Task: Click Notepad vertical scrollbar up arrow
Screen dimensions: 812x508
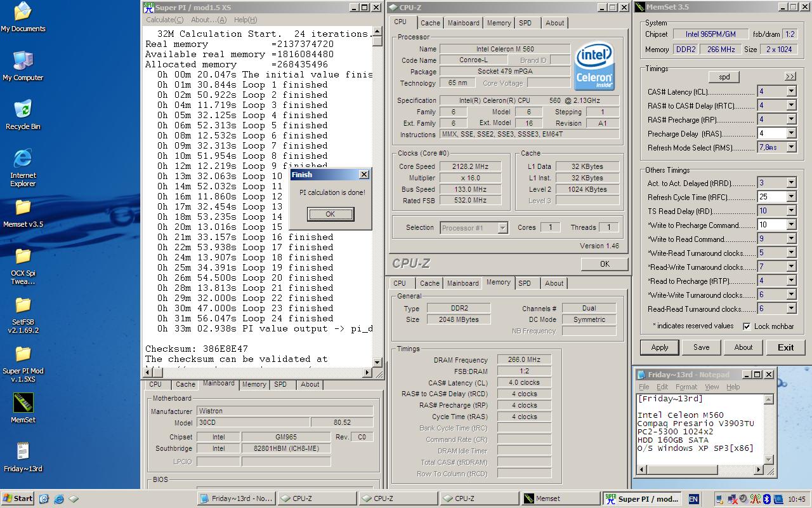Action: pos(769,399)
